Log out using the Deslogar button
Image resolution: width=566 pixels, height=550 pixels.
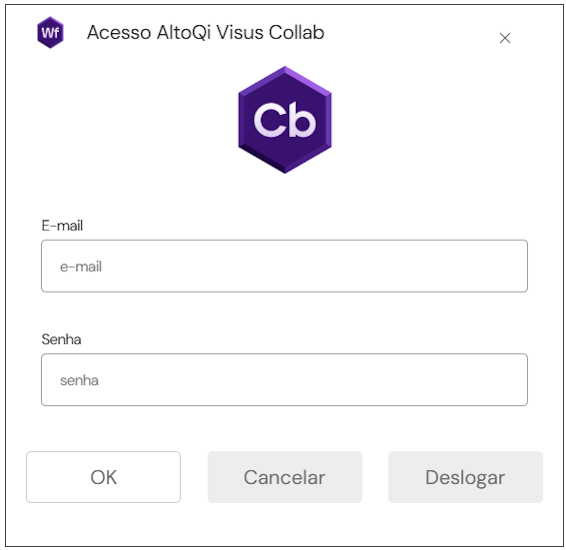pos(465,477)
